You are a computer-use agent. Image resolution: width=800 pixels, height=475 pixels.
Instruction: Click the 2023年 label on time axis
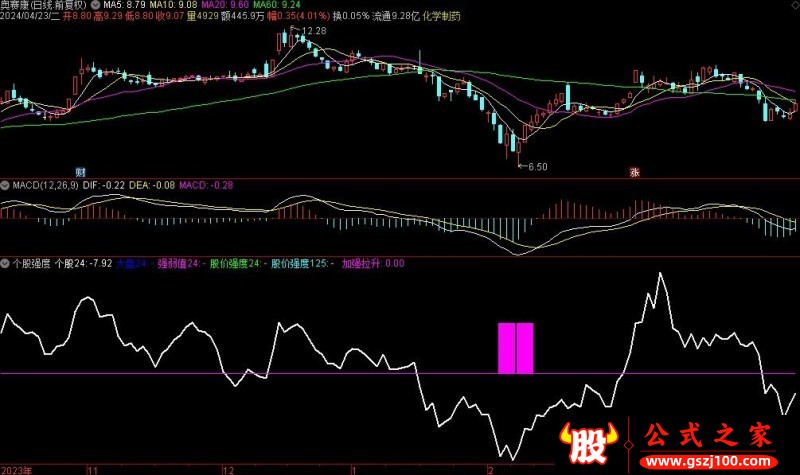(x=17, y=468)
